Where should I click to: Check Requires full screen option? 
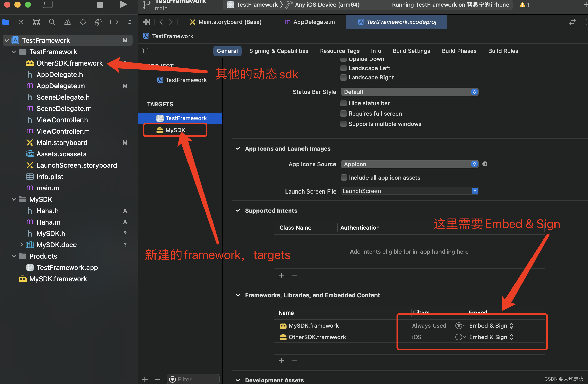click(x=344, y=114)
